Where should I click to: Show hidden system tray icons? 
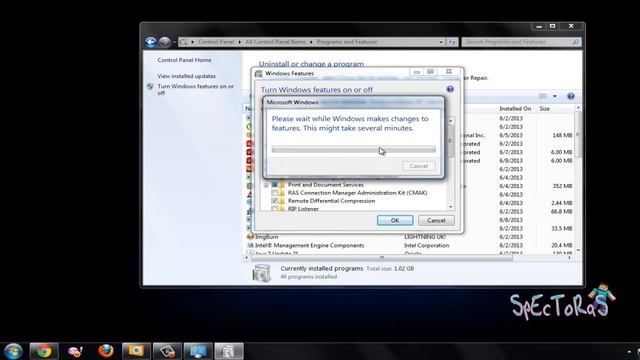[x=629, y=351]
